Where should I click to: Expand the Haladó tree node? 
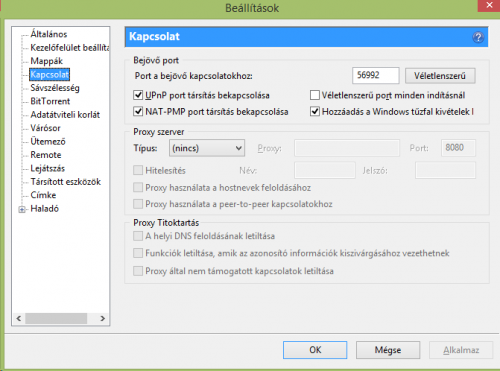pos(22,209)
